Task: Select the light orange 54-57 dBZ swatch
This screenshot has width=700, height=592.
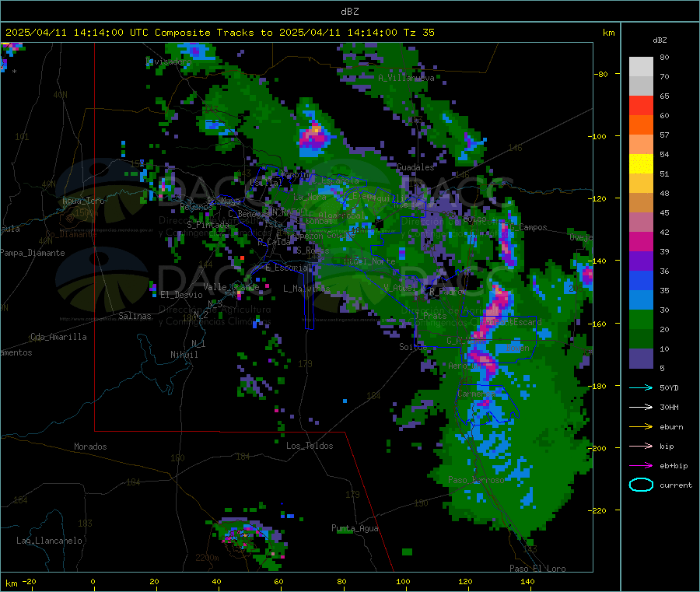Action: (x=641, y=145)
